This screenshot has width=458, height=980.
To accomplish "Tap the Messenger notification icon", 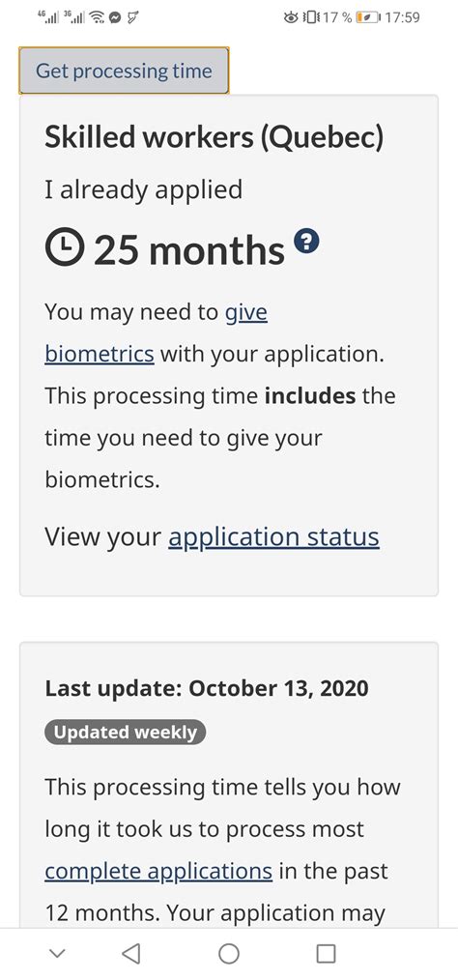I will 115,17.
